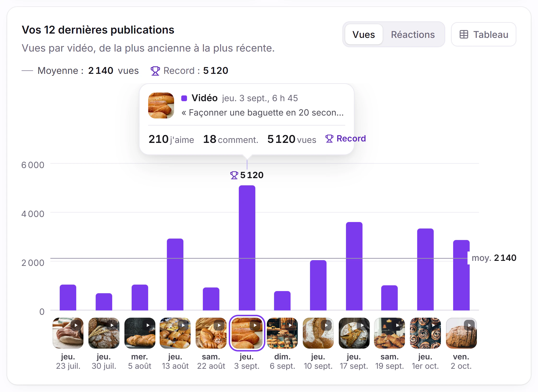Click the 'moy. 2 140' average line label
Viewport: 538px width, 392px height.
point(494,258)
